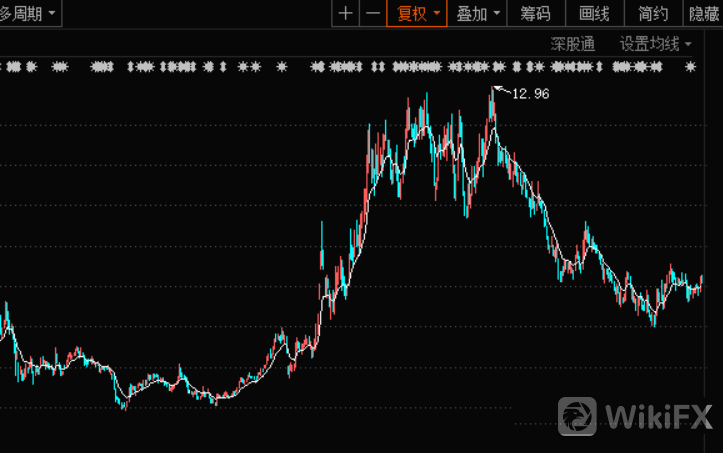
Task: Toggle the 隐藏 hide button
Action: pos(704,13)
